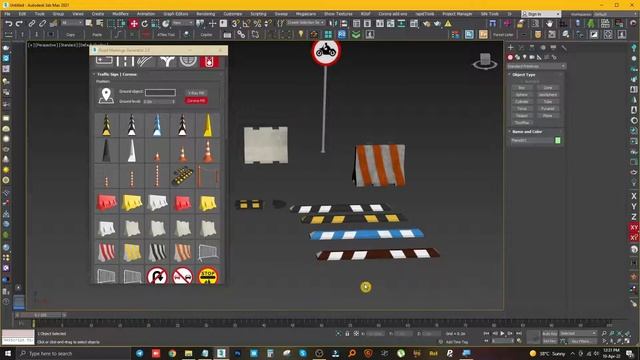
Task: Click the Teapot primitive button
Action: [522, 116]
